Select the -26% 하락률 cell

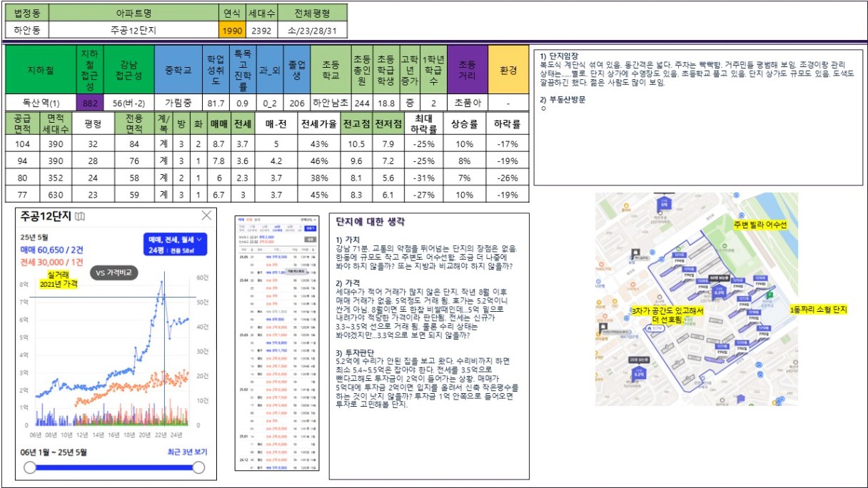508,178
